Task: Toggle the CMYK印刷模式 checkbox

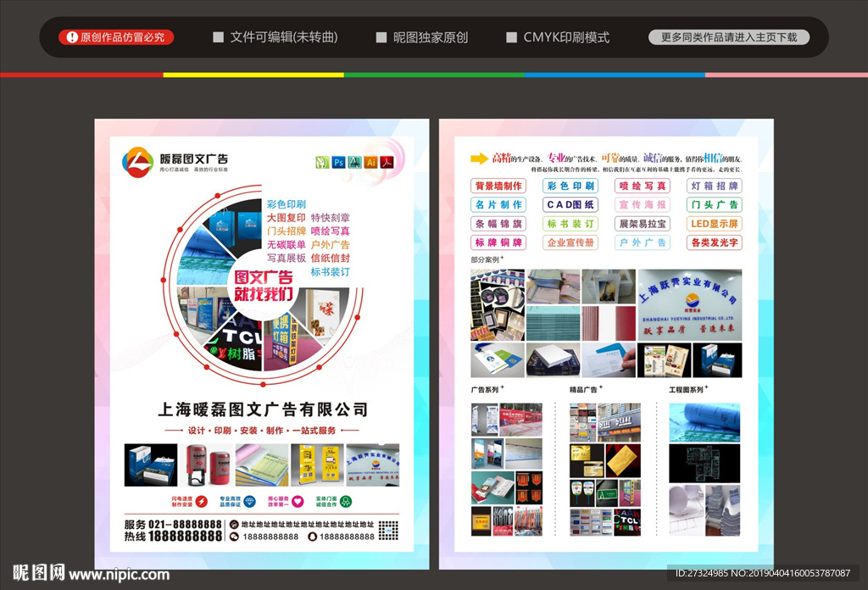Action: coord(511,37)
